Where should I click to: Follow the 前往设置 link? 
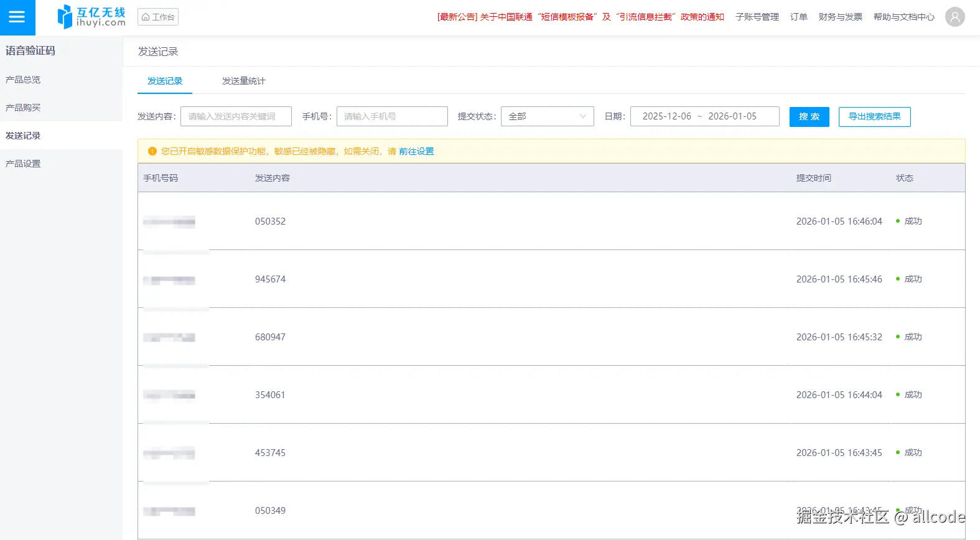pyautogui.click(x=416, y=151)
